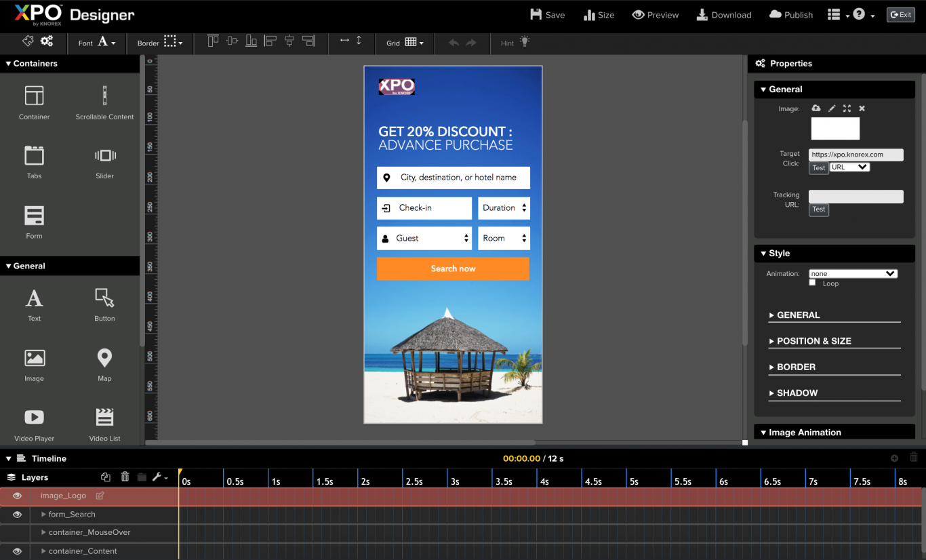Viewport: 926px width, 560px height.
Task: Click the Hint lightbulb icon
Action: (x=524, y=41)
